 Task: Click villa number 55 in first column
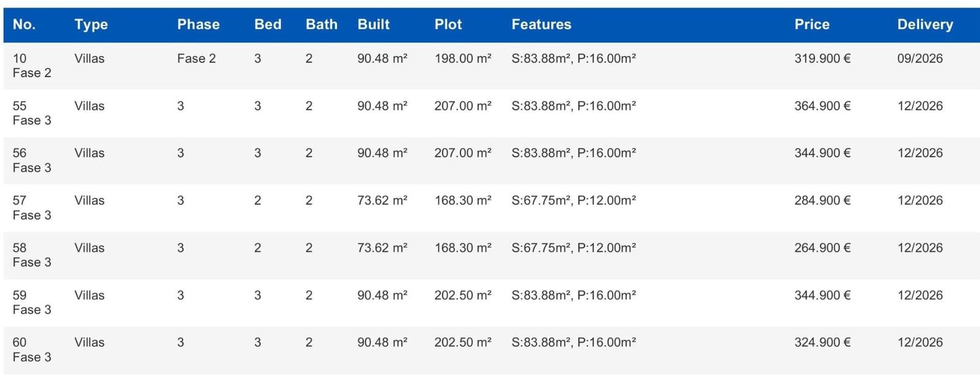click(x=20, y=106)
